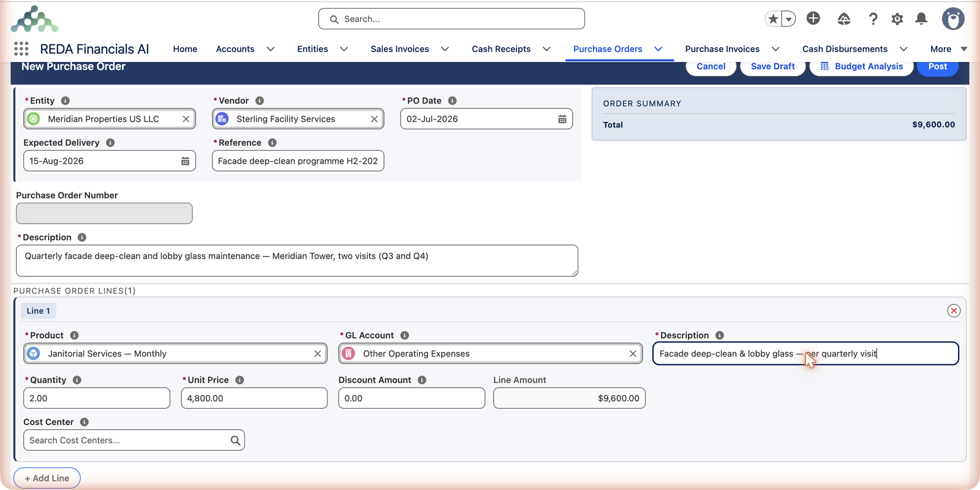
Task: Show info tooltip for Entity field
Action: [66, 100]
